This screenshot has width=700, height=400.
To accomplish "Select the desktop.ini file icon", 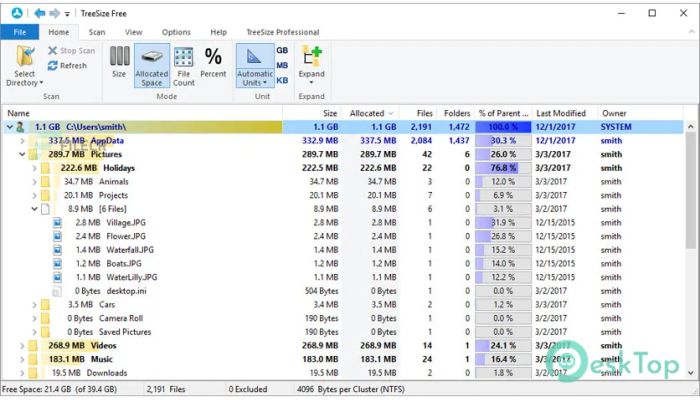I will [57, 292].
